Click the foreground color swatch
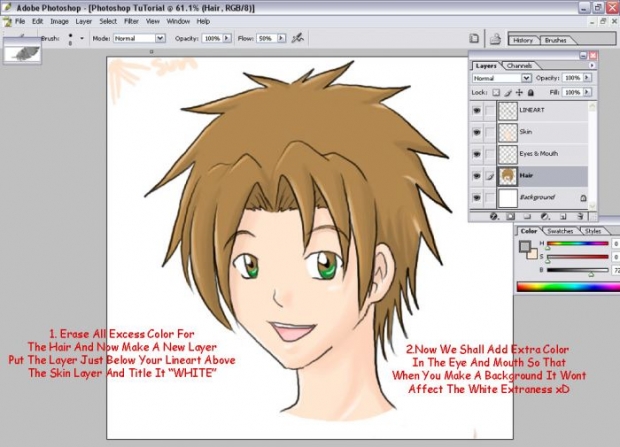Screen dimensions: 620x447 click(x=524, y=247)
